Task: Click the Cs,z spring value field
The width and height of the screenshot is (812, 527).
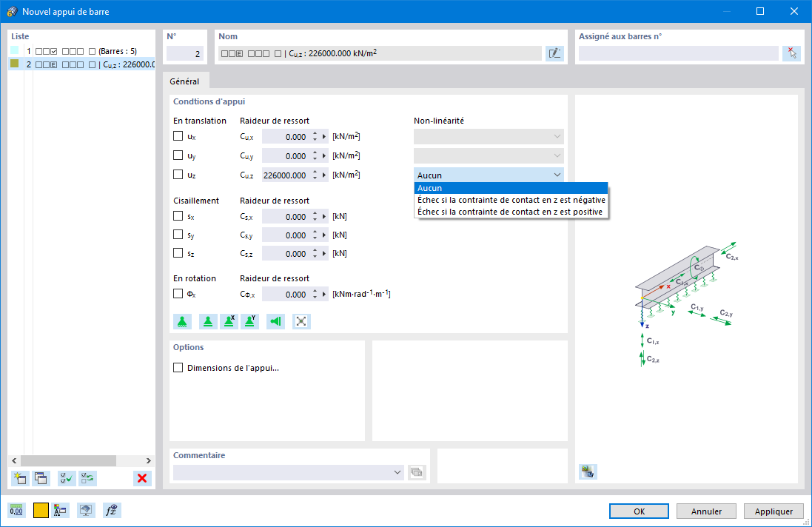Action: coord(285,254)
